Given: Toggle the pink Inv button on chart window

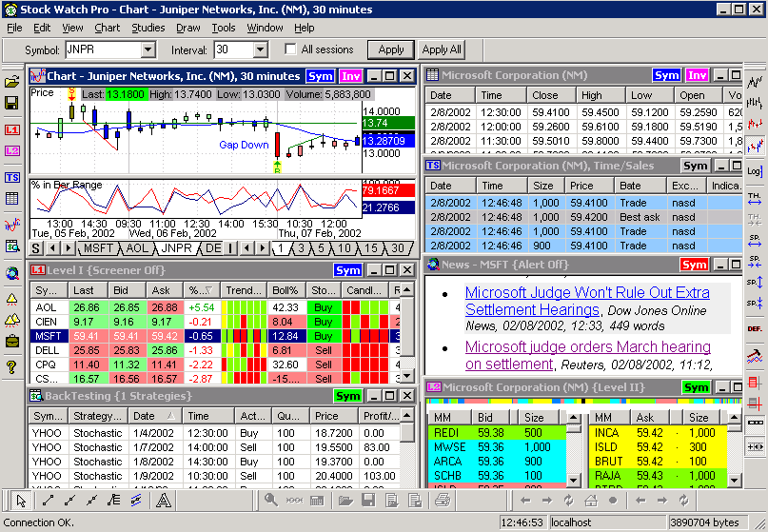Looking at the screenshot, I should tap(351, 76).
